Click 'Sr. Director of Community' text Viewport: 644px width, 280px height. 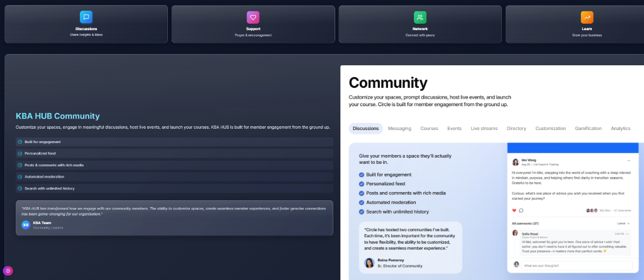click(399, 266)
